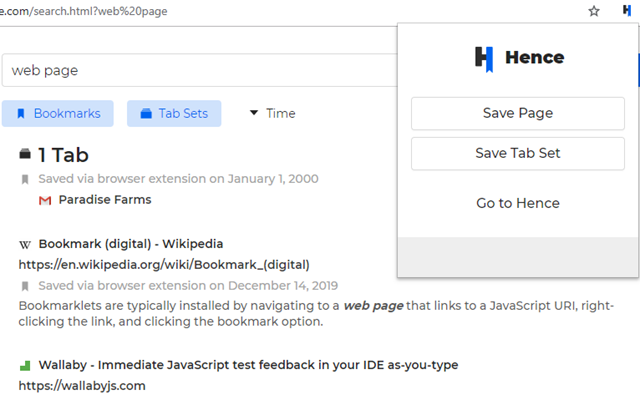Click the Go to Hence link
Image resolution: width=640 pixels, height=400 pixels.
point(517,203)
